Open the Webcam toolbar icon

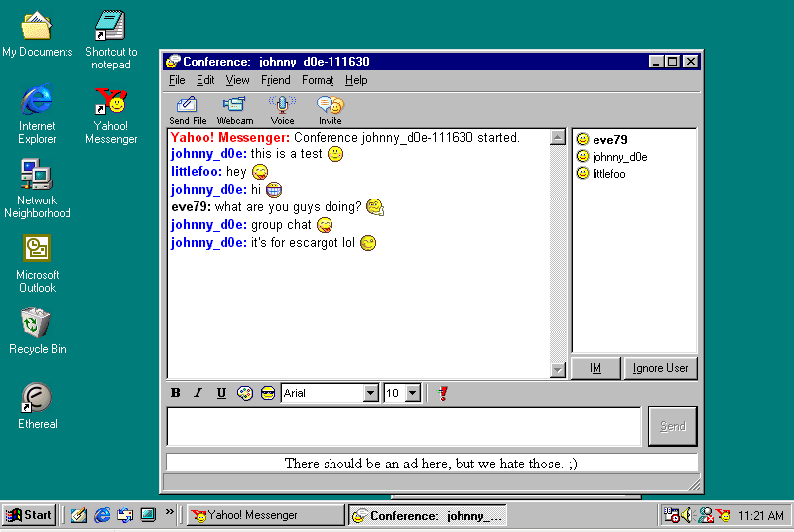[x=235, y=110]
